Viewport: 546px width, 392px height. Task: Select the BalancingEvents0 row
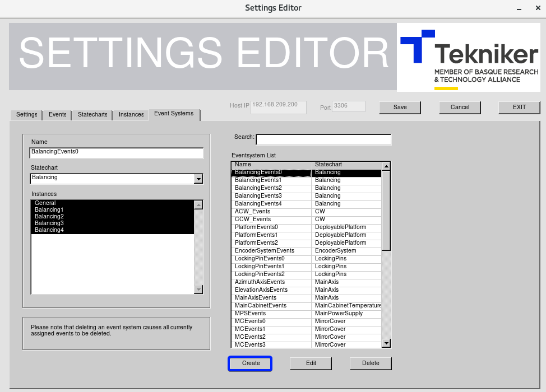click(x=307, y=172)
